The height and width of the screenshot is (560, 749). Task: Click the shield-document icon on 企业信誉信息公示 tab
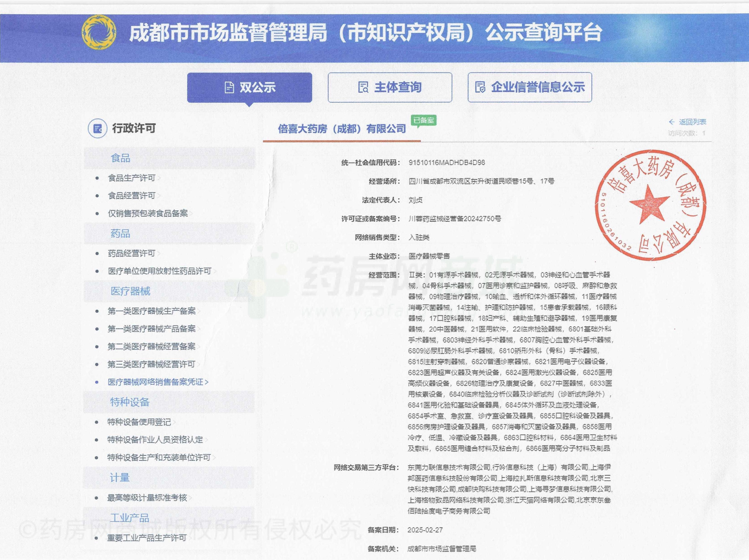[480, 87]
